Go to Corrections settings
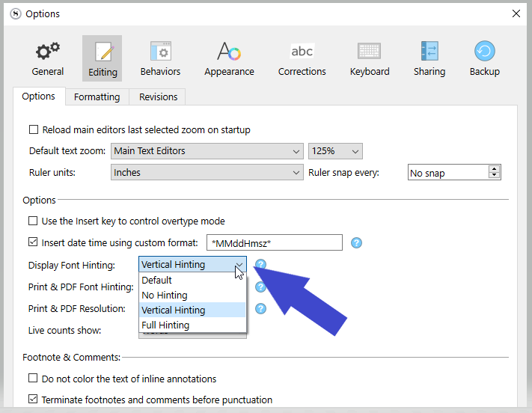Viewport: 532px width, 413px height. click(302, 58)
